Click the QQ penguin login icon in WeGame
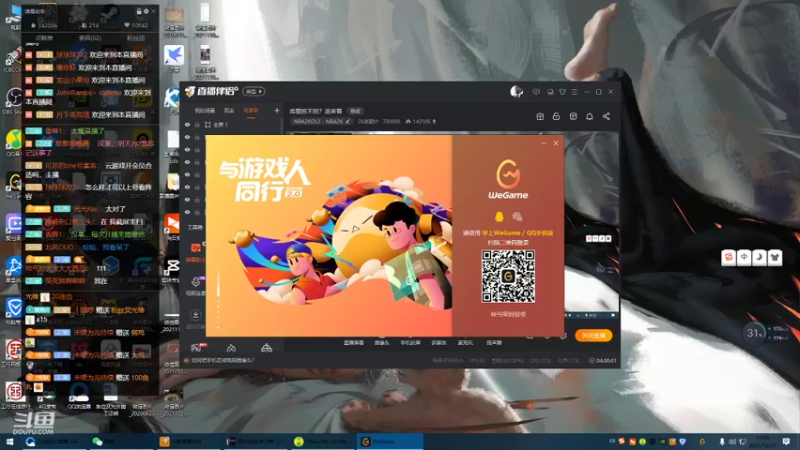800x450 pixels. 499,216
